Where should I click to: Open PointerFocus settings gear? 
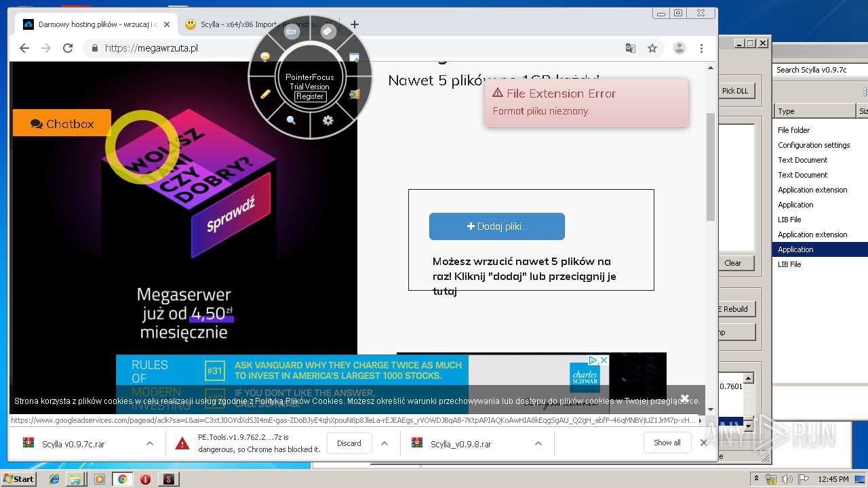tap(328, 120)
